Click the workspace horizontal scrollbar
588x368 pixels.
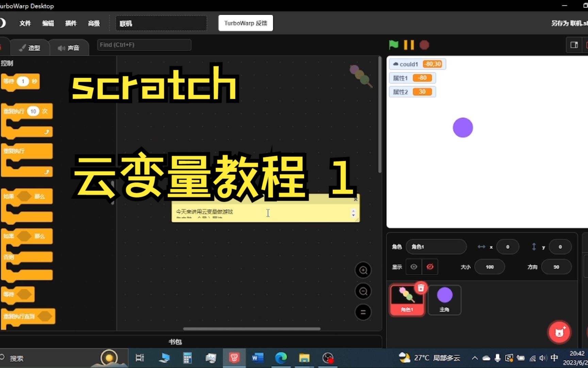click(x=252, y=329)
